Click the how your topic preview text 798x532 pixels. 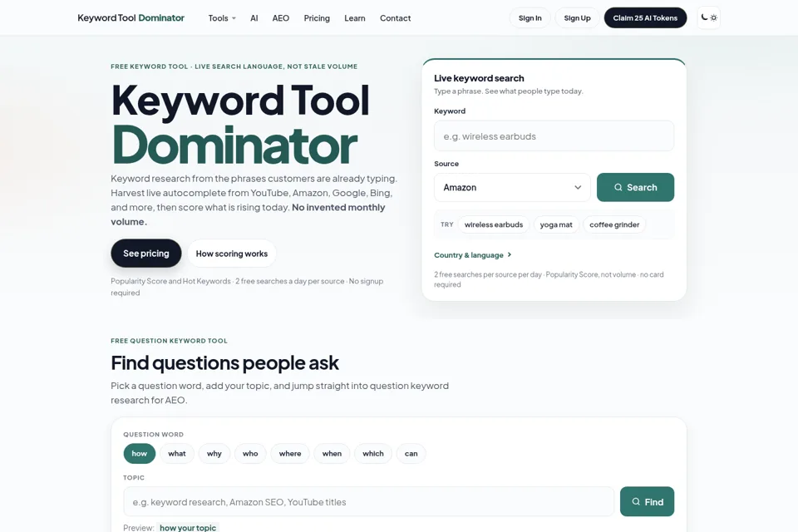(x=188, y=527)
